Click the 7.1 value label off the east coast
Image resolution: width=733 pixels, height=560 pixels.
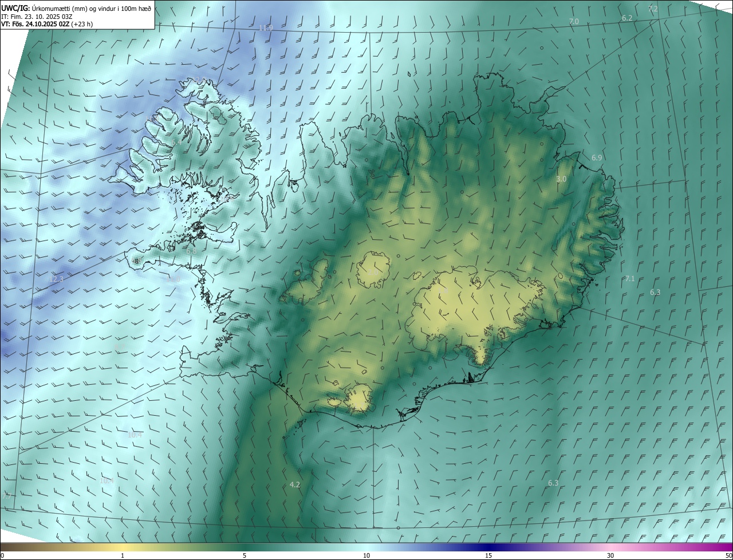click(630, 279)
